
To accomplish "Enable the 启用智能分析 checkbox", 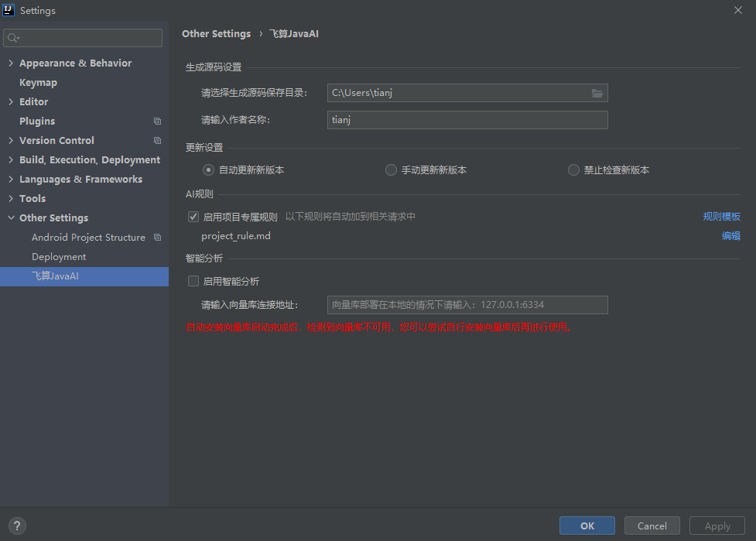I will tap(193, 281).
